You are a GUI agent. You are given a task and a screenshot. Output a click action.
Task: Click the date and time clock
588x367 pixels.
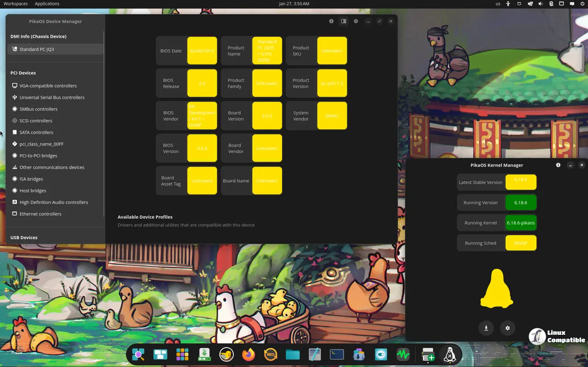(x=294, y=4)
